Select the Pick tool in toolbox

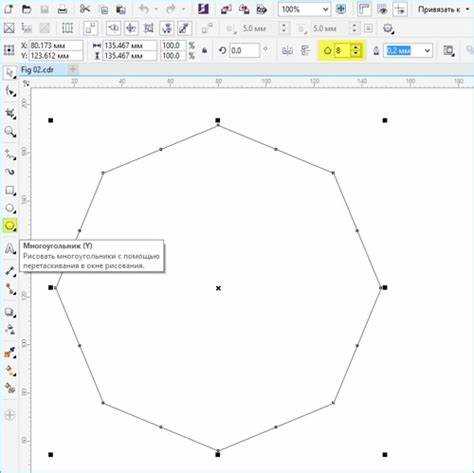coord(9,73)
